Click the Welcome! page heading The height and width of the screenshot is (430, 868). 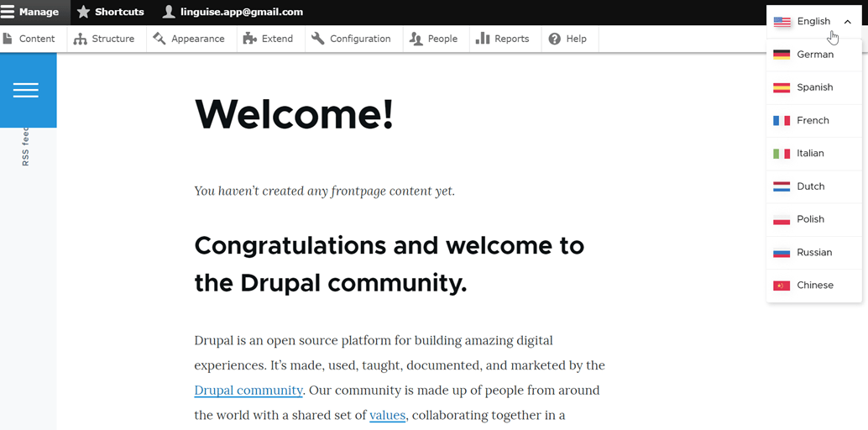(294, 113)
